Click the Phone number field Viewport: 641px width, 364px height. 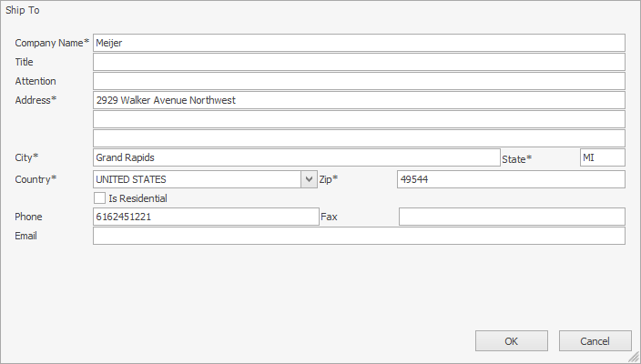click(205, 217)
